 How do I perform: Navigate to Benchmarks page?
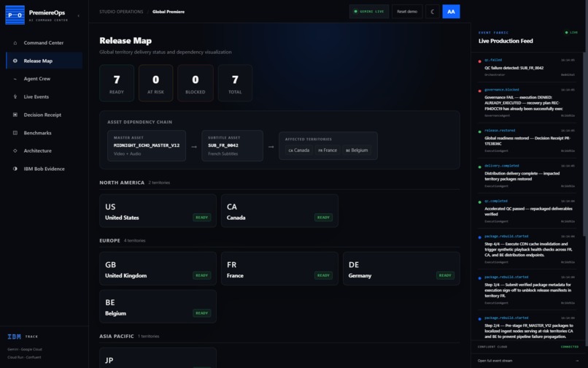point(45,133)
